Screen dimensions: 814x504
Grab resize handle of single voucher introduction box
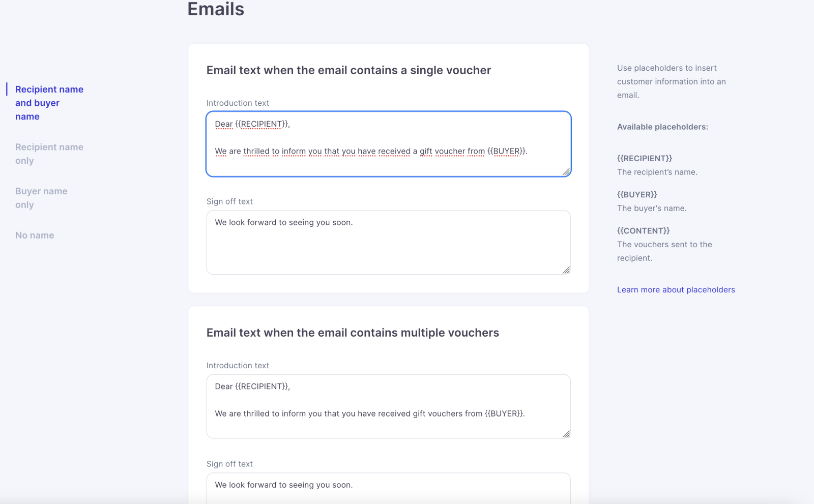pos(566,172)
